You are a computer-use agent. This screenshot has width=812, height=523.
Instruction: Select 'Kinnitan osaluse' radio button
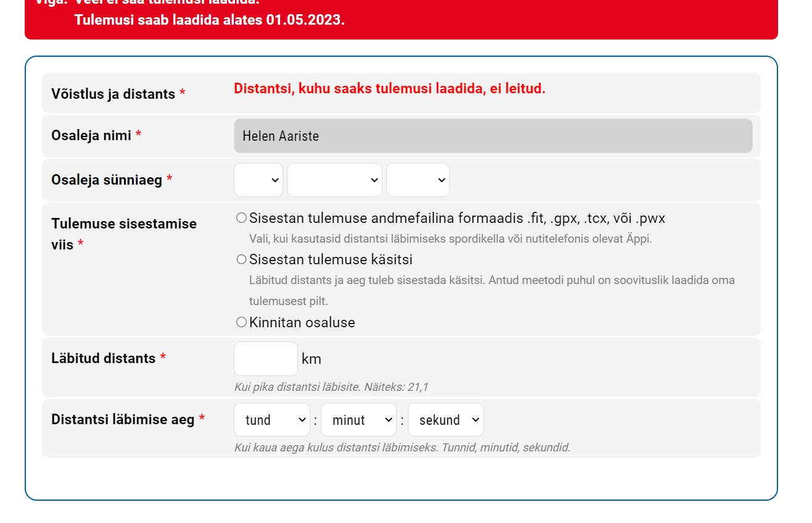pyautogui.click(x=241, y=322)
